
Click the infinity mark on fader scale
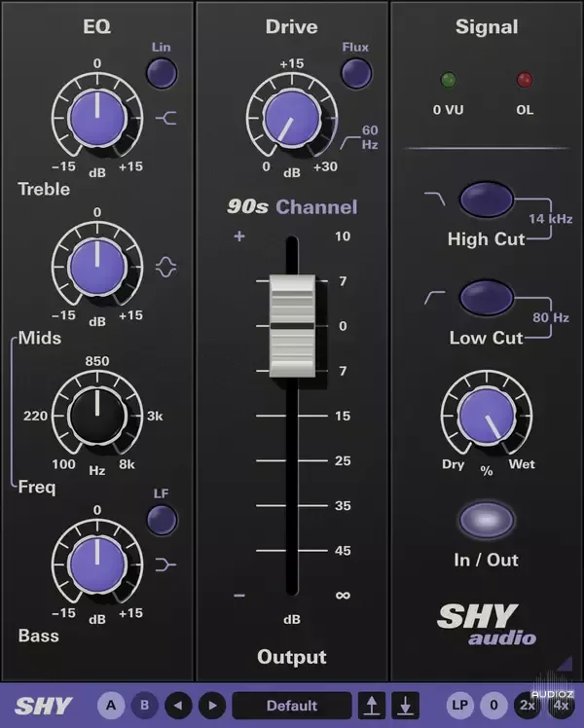tap(343, 595)
